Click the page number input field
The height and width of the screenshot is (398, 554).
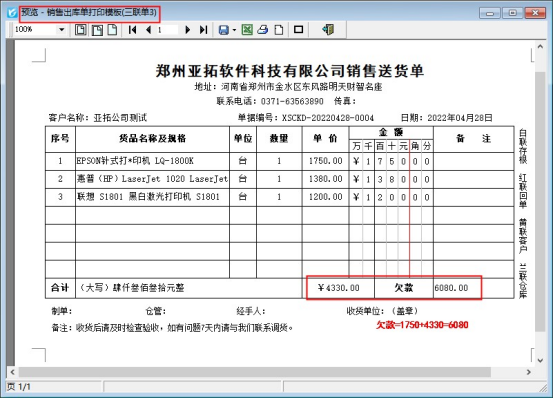coord(167,30)
